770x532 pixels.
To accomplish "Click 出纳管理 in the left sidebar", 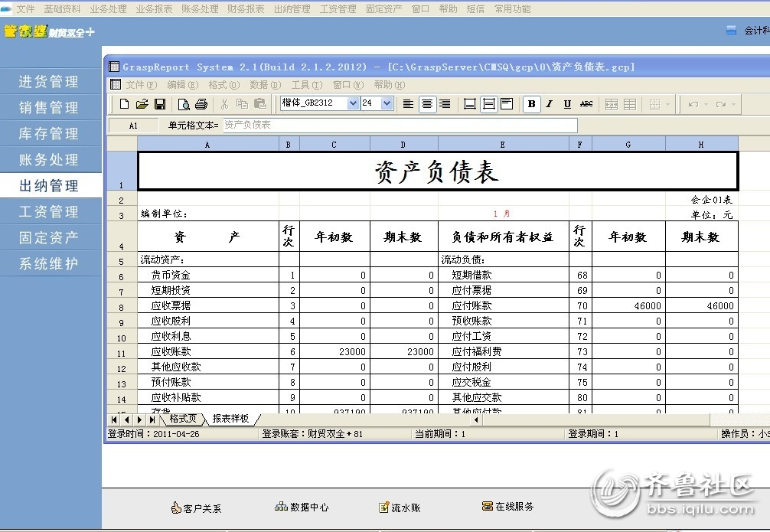I will pyautogui.click(x=51, y=185).
